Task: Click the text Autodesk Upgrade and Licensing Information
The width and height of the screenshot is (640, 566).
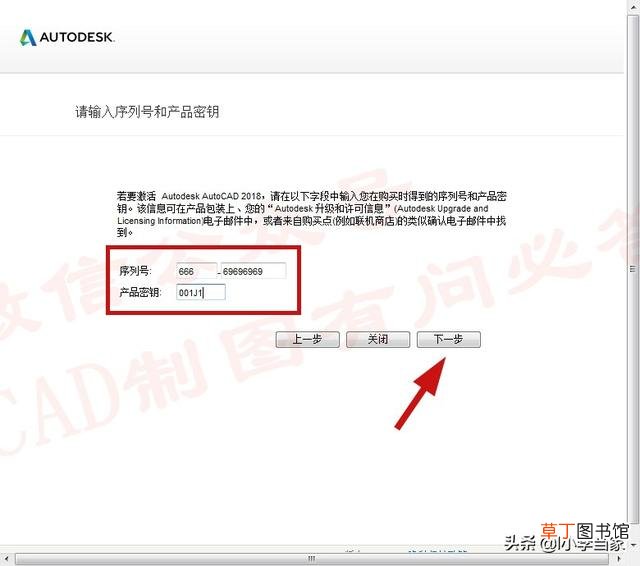Action: 302,215
